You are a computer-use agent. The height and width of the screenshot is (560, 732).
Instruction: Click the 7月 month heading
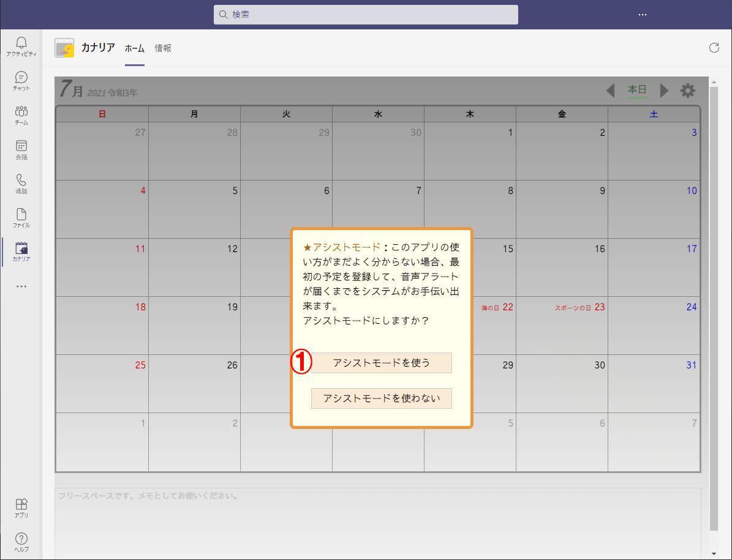coord(72,89)
